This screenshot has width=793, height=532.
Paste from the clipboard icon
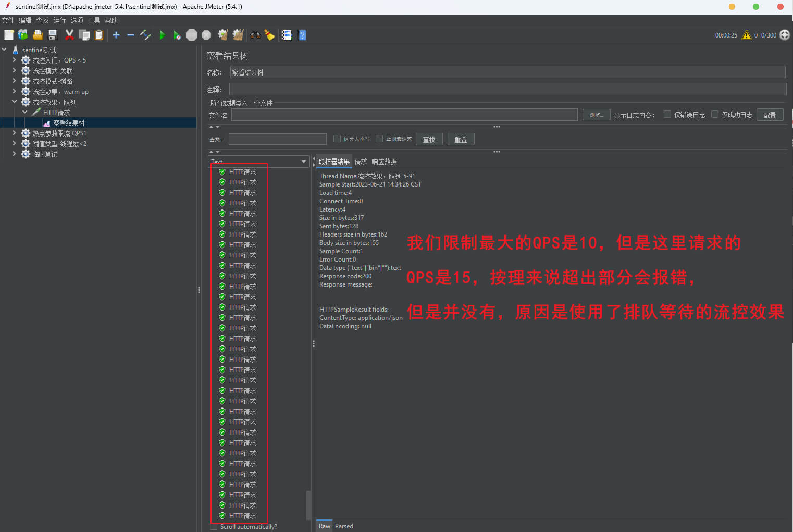coord(99,35)
